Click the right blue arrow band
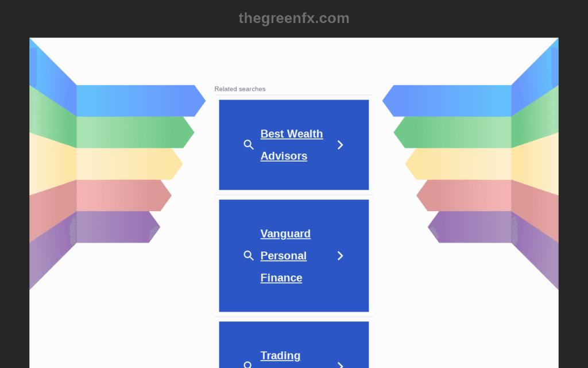The image size is (588, 368). click(447, 101)
